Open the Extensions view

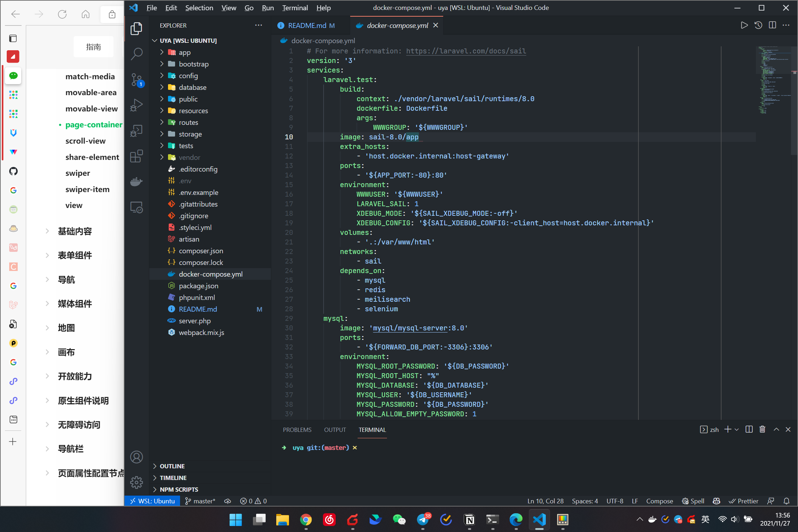pyautogui.click(x=137, y=156)
